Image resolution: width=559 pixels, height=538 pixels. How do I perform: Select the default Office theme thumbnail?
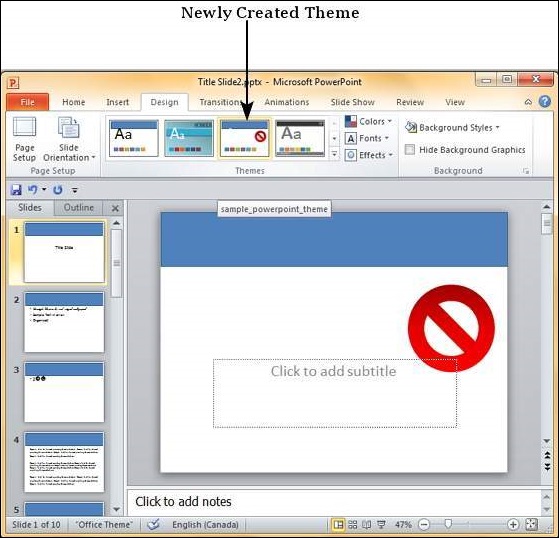(134, 138)
